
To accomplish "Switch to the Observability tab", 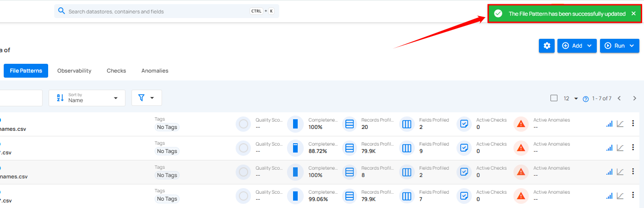I will (x=74, y=71).
